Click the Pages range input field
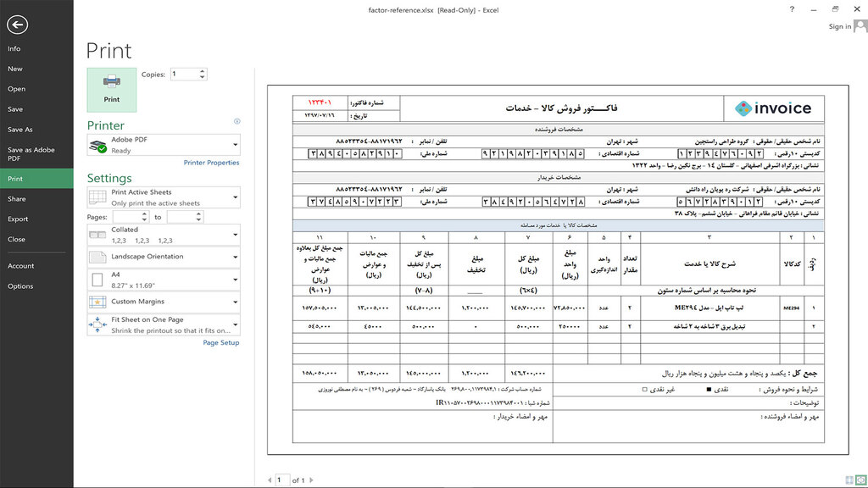 tap(129, 216)
